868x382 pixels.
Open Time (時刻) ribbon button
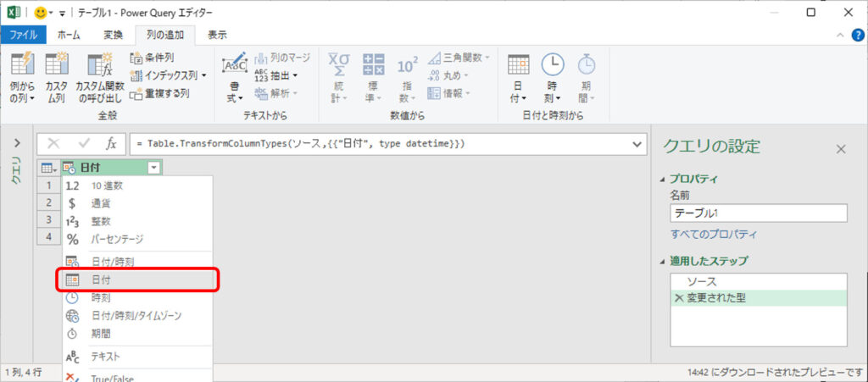coord(553,78)
